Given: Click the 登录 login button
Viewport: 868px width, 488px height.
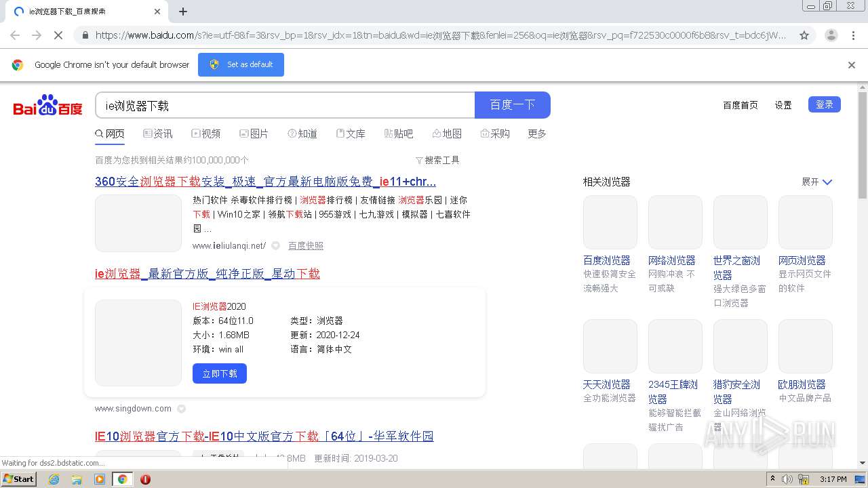Looking at the screenshot, I should (x=825, y=104).
